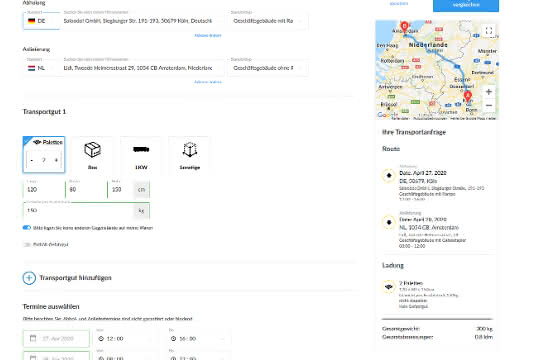540x360 pixels.
Task: Click the Breite field showing 80
Action: (86, 189)
